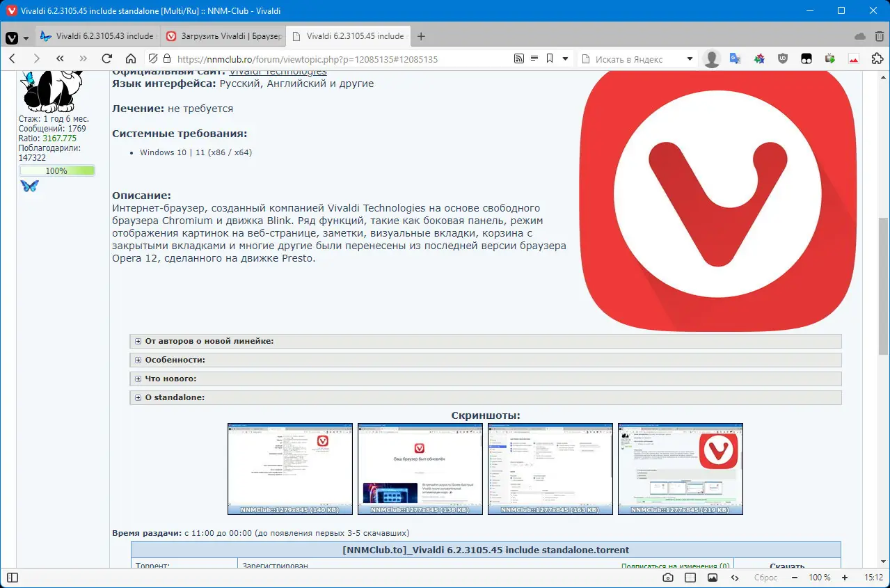
Task: Click the tab tiling icon in status bar
Action: 690,578
